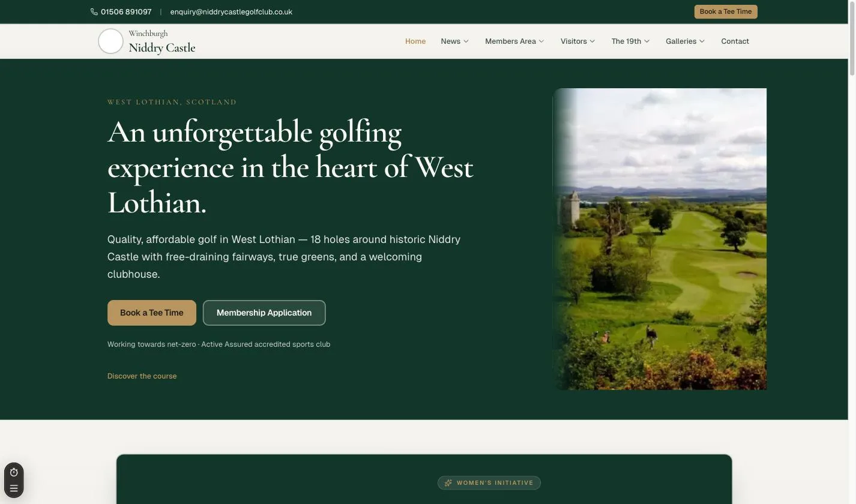856x504 pixels.
Task: Follow the Discover the course link
Action: point(142,376)
